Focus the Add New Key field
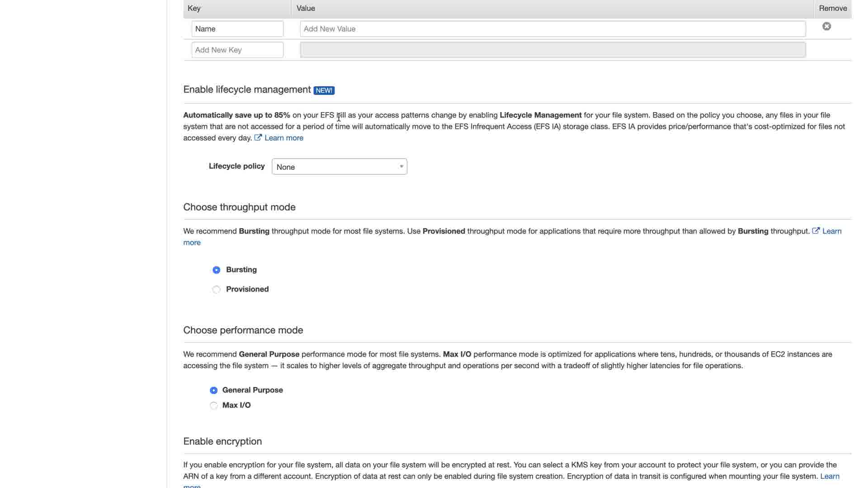Viewport: 868px width, 488px height. tap(237, 50)
